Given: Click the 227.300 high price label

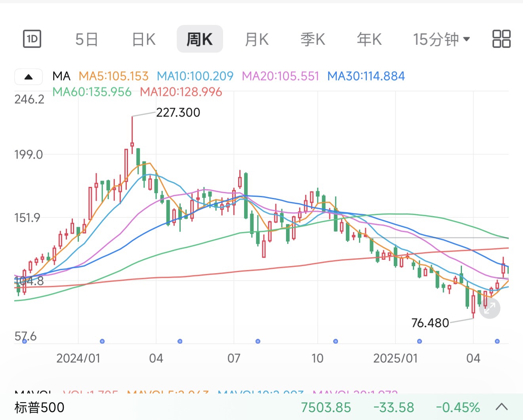Looking at the screenshot, I should click(178, 112).
